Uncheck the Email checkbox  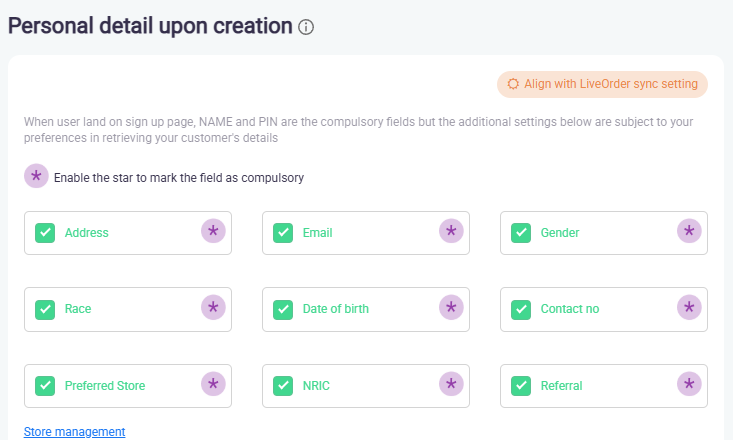pyautogui.click(x=283, y=233)
